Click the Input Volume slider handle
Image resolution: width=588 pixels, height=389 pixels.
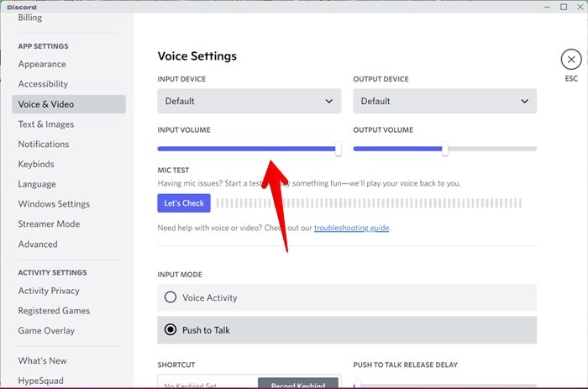pos(339,149)
